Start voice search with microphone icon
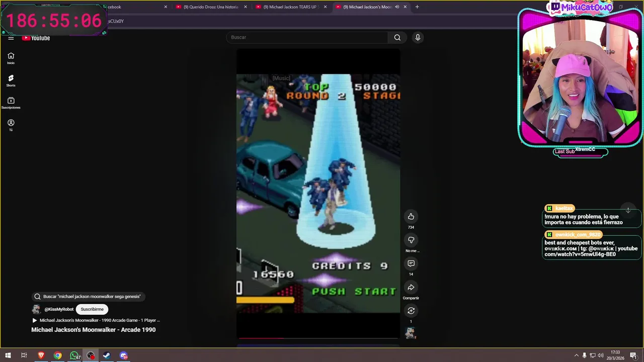Screen dimensions: 644x362 [x=418, y=37]
